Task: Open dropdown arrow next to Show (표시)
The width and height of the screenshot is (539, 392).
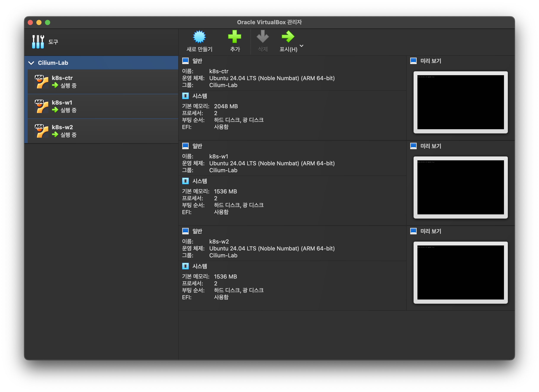Action: click(x=301, y=46)
